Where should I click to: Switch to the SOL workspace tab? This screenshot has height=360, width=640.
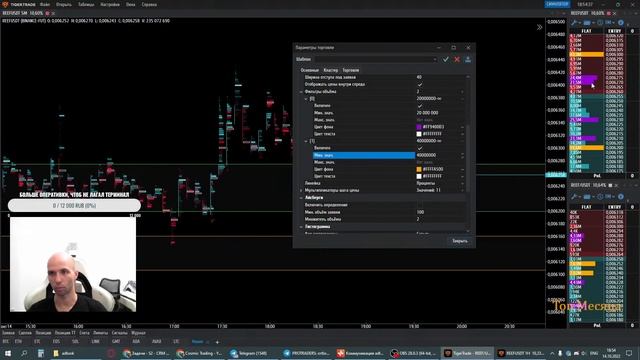pyautogui.click(x=76, y=342)
